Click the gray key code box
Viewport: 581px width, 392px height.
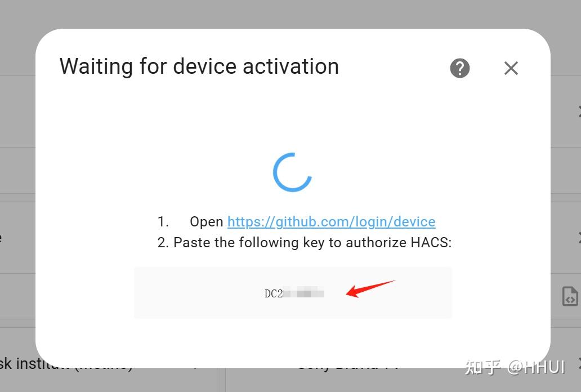coord(293,293)
